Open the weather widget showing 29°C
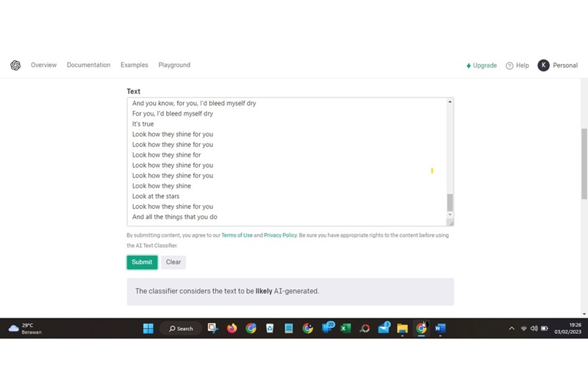Screen dimensions: 588x392 [25, 329]
